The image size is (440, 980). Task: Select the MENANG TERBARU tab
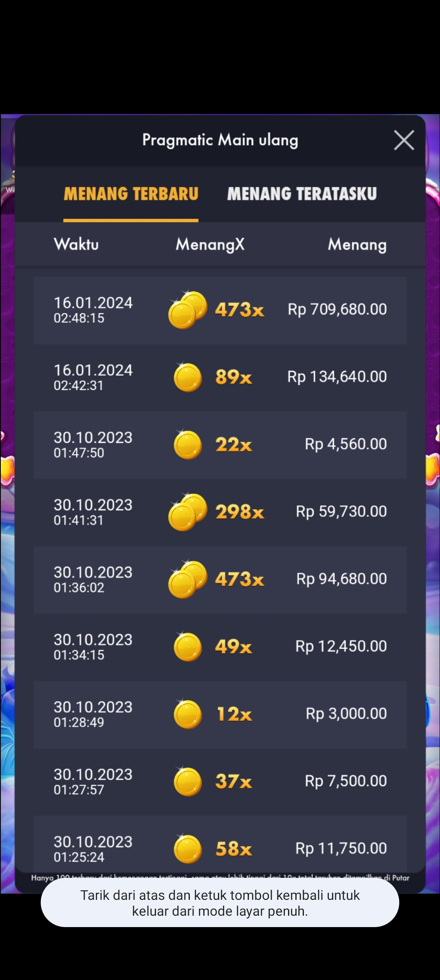click(131, 194)
